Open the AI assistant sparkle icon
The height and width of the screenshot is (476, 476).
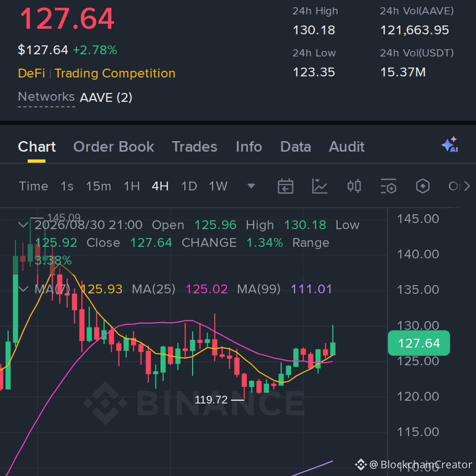point(450,145)
